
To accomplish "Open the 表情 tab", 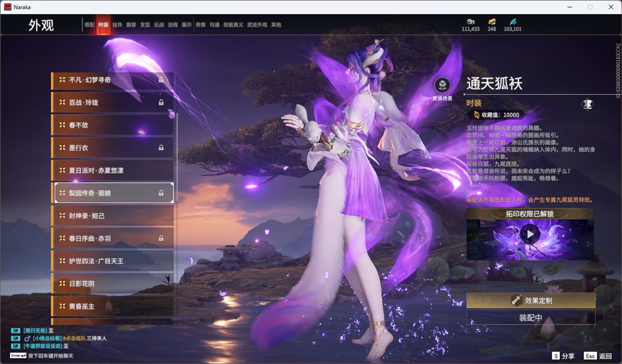I will pyautogui.click(x=201, y=25).
